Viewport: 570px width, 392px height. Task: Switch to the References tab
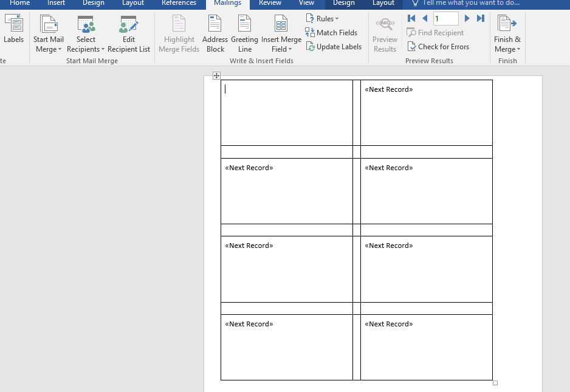click(179, 3)
